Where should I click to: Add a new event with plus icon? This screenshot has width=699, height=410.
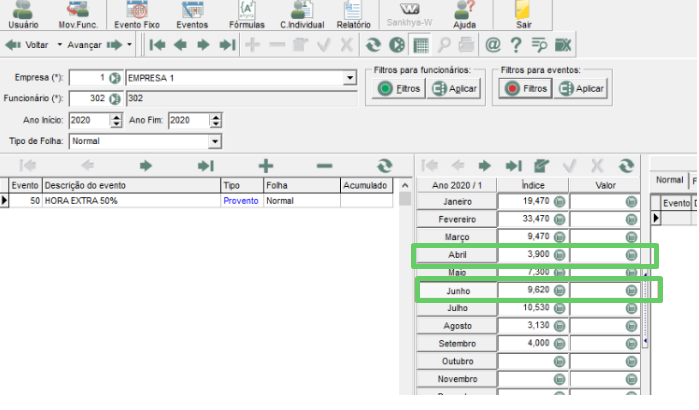click(x=266, y=166)
